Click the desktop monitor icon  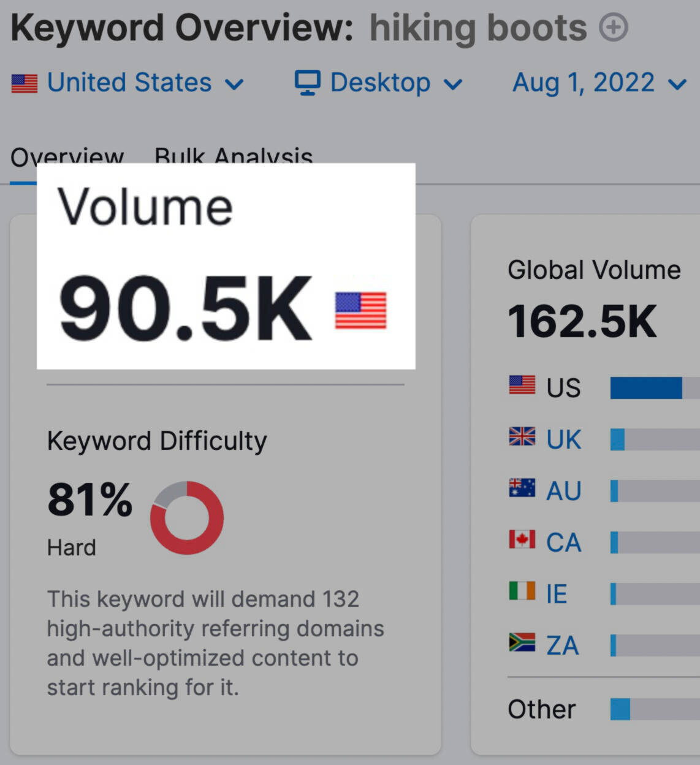click(308, 83)
